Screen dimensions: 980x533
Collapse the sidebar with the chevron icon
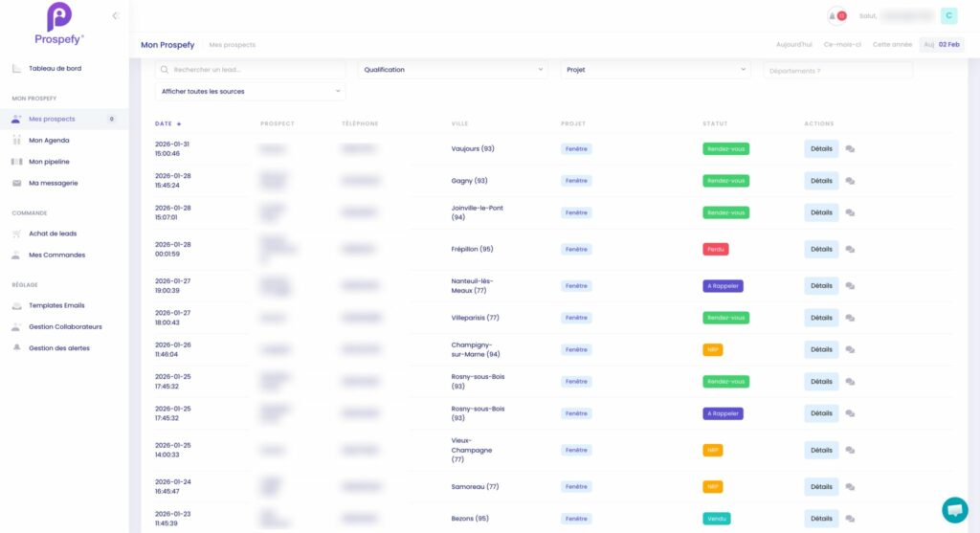click(115, 15)
